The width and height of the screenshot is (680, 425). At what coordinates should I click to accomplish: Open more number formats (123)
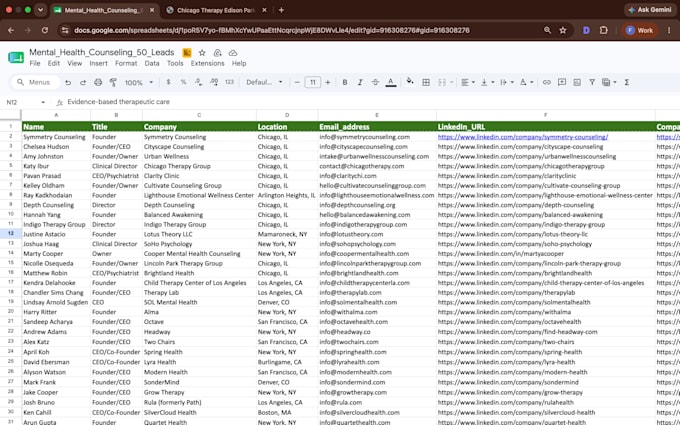pos(229,82)
